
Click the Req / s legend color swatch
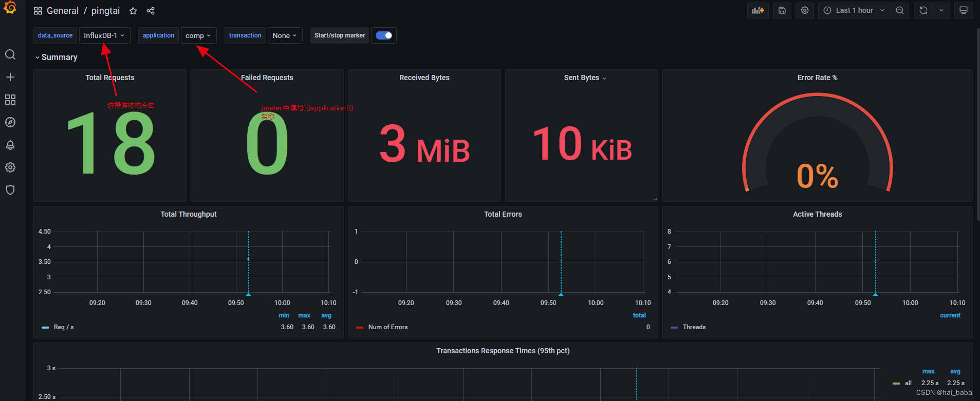(x=45, y=328)
